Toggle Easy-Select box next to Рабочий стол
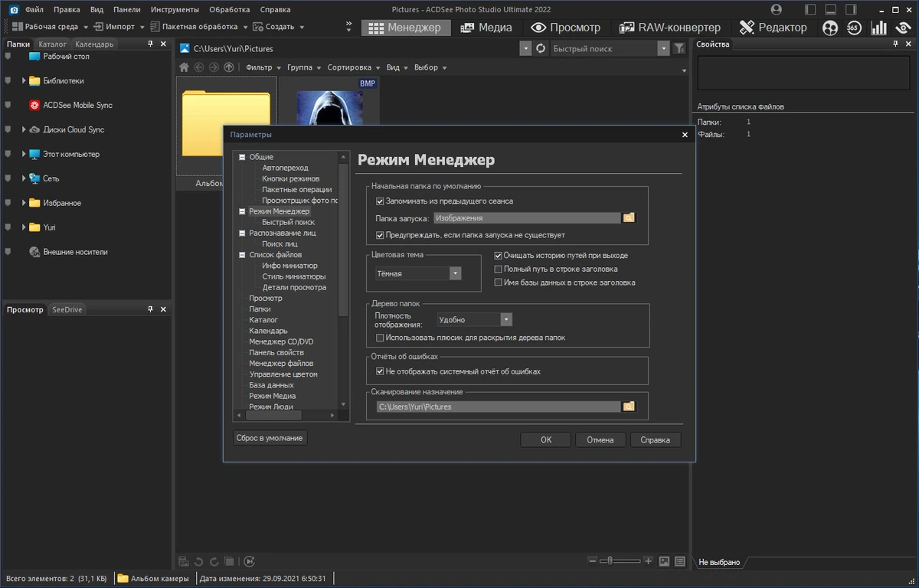The height and width of the screenshot is (588, 919). (x=8, y=57)
